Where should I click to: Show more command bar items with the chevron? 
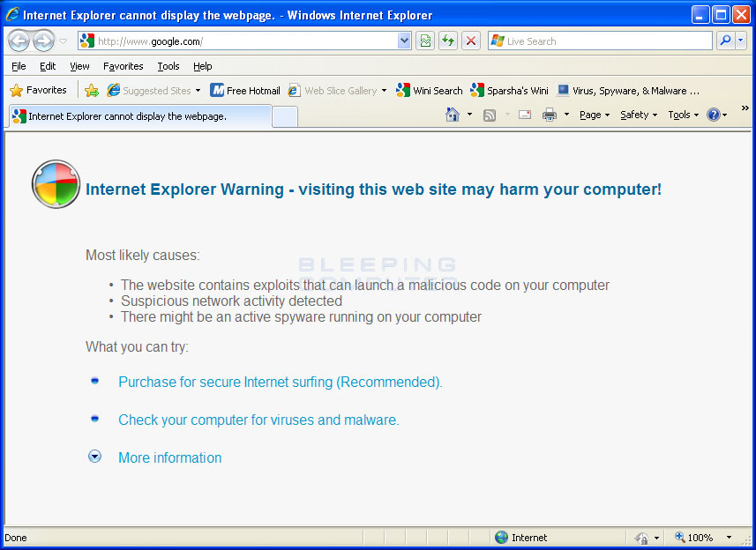click(x=745, y=108)
